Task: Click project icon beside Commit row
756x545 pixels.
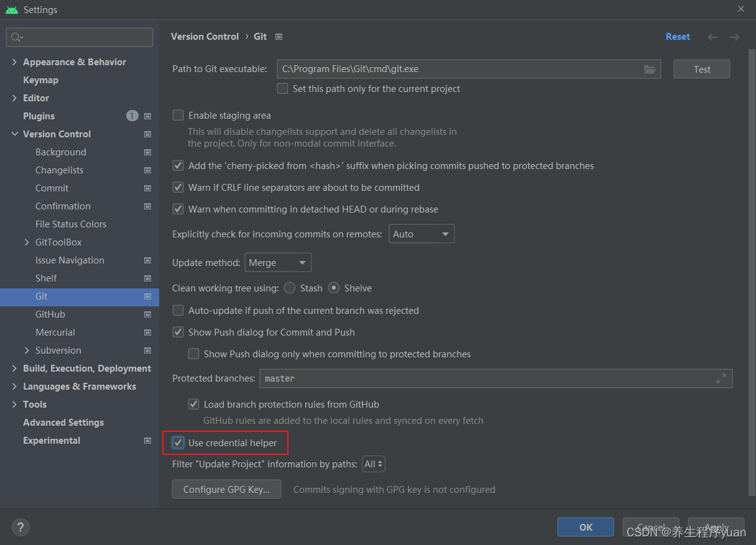Action: click(x=148, y=188)
